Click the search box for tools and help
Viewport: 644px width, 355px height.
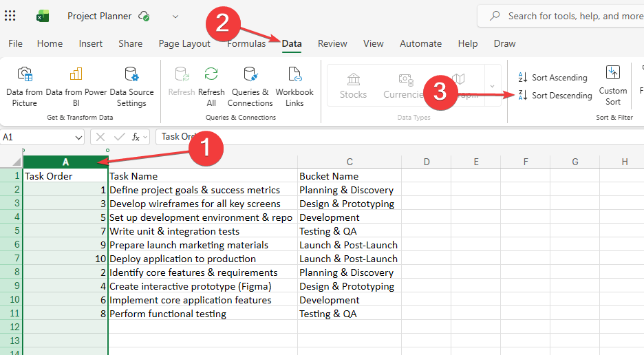click(571, 16)
